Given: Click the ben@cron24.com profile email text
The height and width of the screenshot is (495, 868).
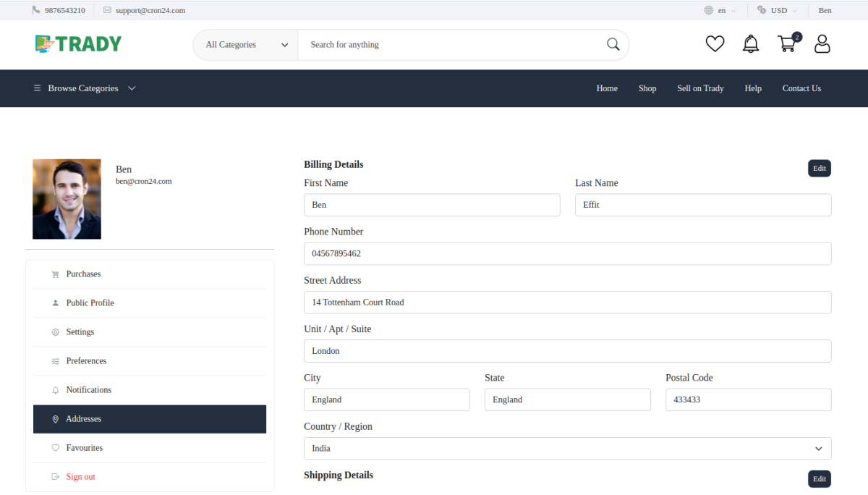Looking at the screenshot, I should coord(144,182).
